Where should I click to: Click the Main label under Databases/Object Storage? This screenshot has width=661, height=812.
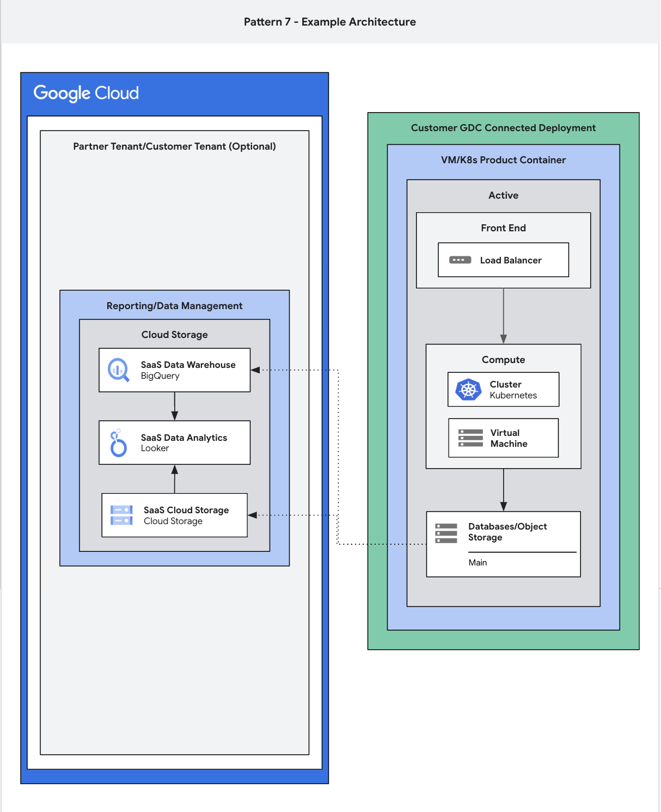(478, 562)
